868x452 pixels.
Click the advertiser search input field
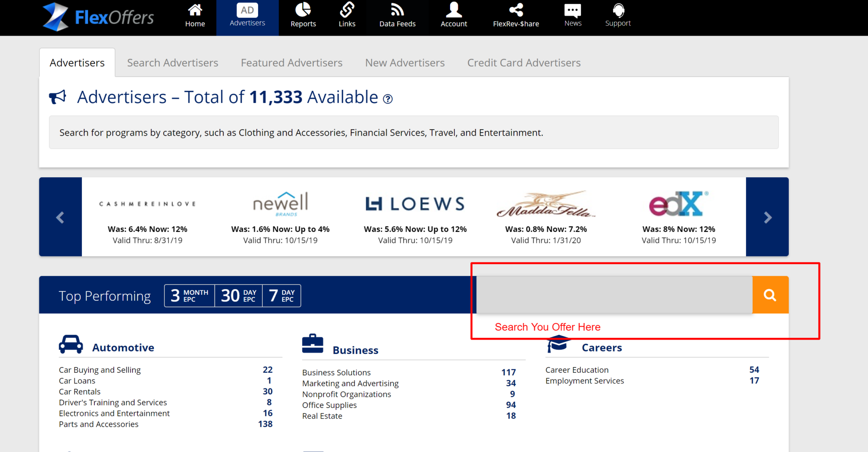coord(614,295)
